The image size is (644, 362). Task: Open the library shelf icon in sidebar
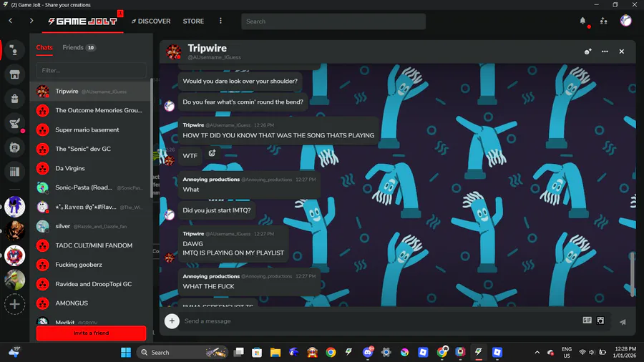tap(14, 172)
